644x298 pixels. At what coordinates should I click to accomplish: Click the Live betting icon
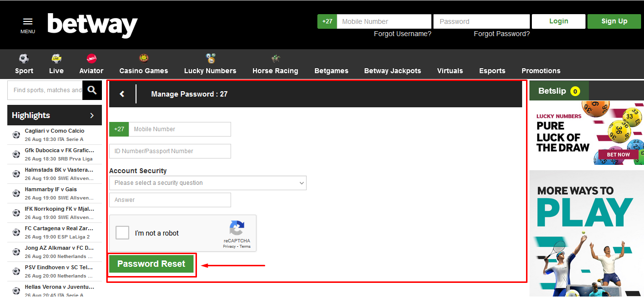pos(56,59)
